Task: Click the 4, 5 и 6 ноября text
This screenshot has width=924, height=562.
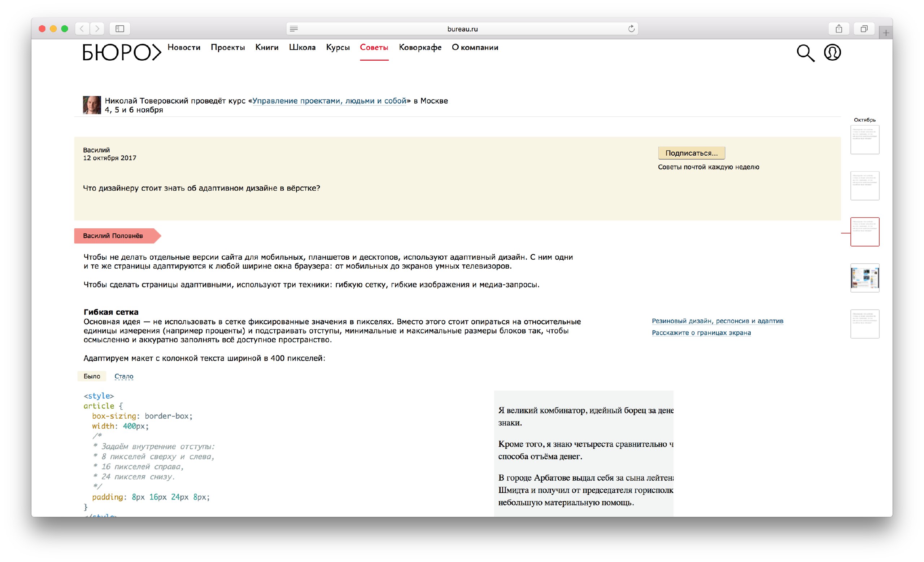Action: pyautogui.click(x=134, y=110)
